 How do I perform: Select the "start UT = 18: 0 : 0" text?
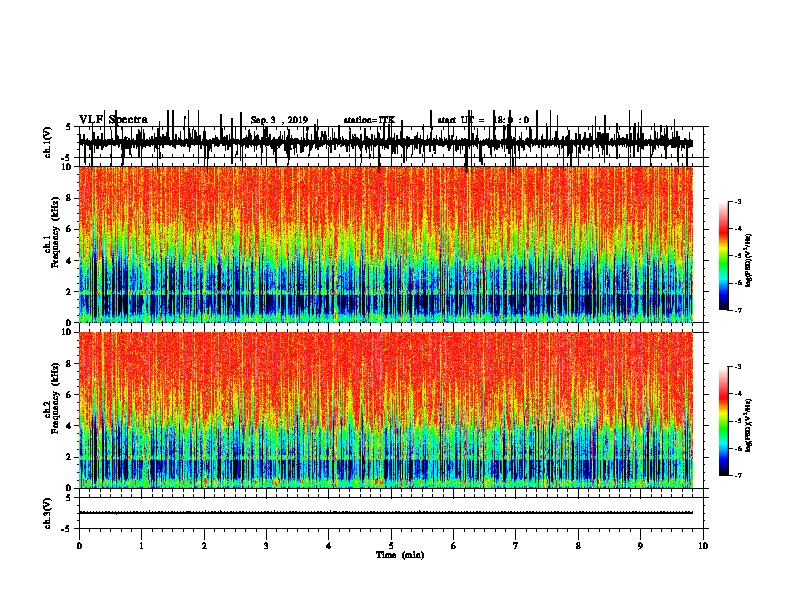click(483, 120)
